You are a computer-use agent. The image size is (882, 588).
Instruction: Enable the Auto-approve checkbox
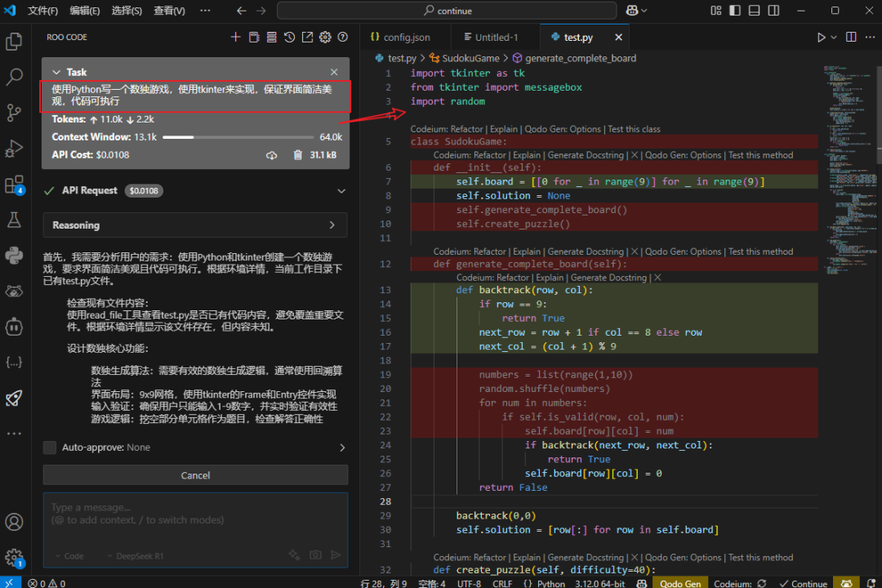[x=48, y=448]
